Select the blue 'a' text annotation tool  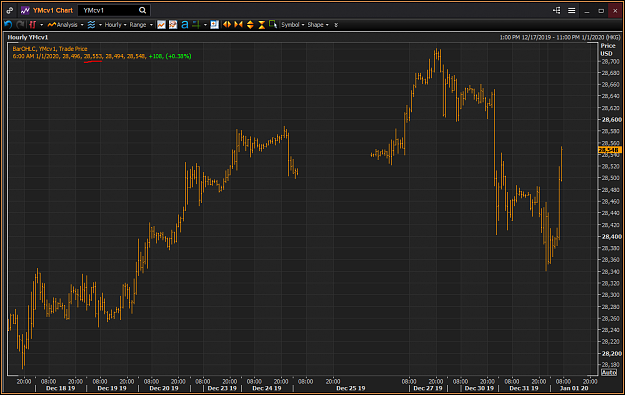[185, 25]
